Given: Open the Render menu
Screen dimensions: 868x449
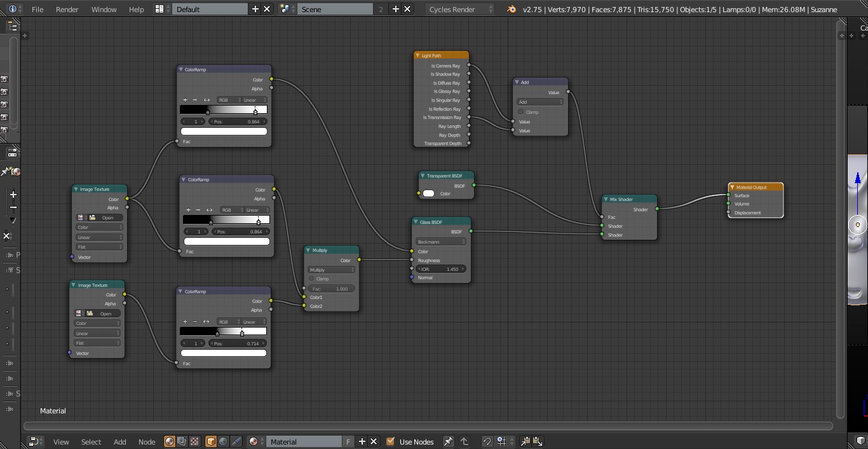Looking at the screenshot, I should click(67, 9).
